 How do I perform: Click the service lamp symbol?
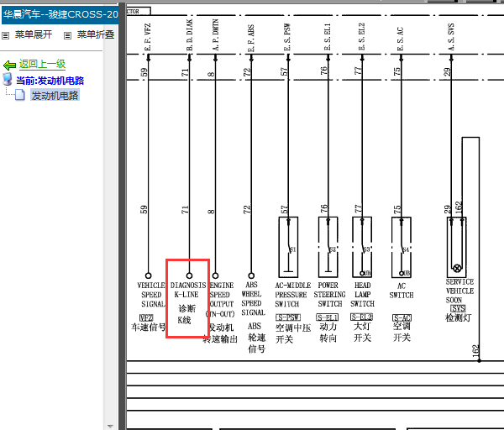point(457,268)
